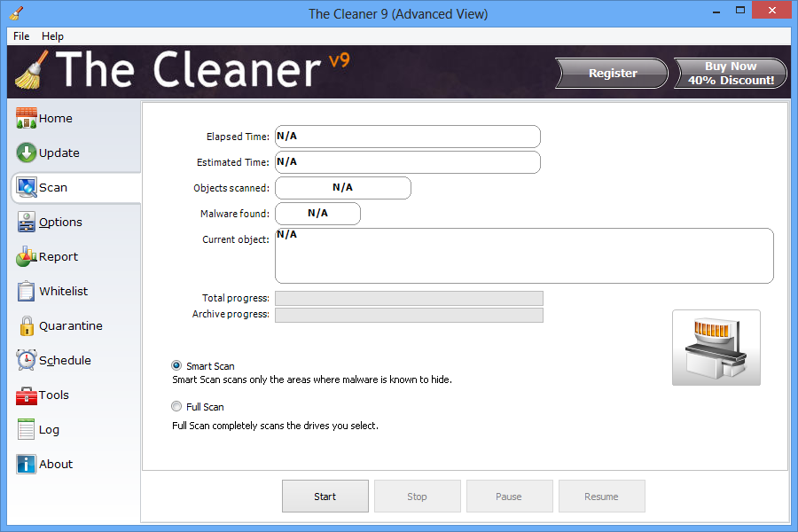Click the Archive progress bar

[409, 315]
